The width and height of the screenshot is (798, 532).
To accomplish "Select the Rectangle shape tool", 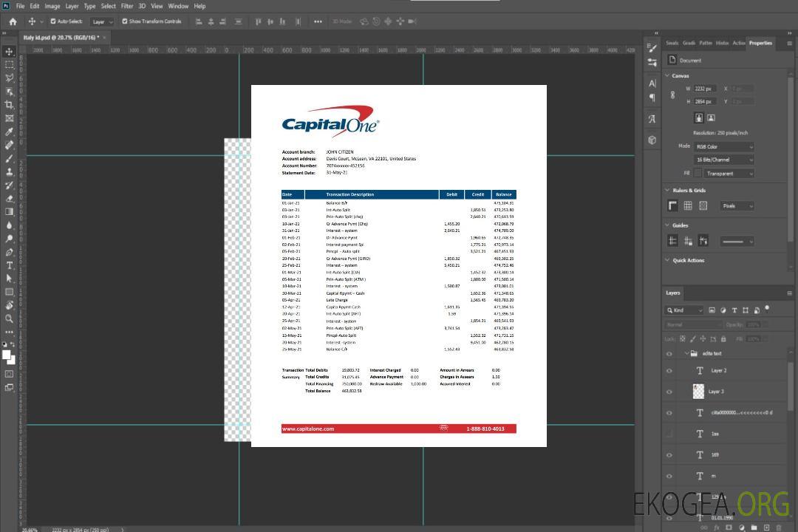I will 9,292.
